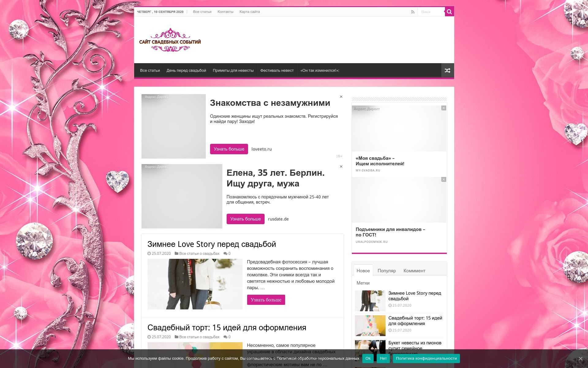Click sidebar thumbnail for Свадебный торт
This screenshot has height=368, width=588.
[370, 326]
